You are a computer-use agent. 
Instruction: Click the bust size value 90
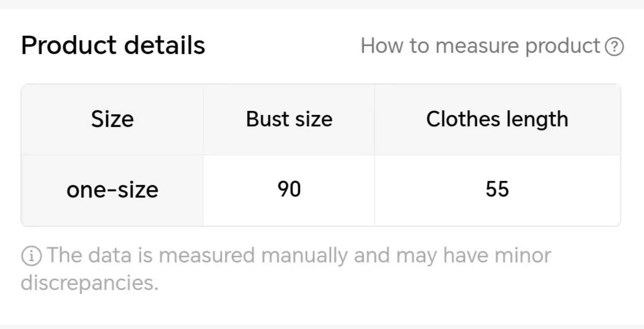pos(289,189)
